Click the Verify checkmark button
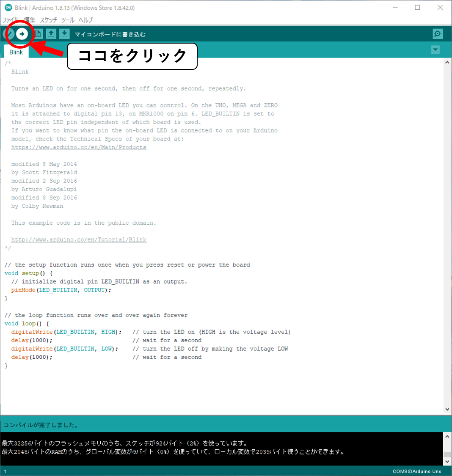The width and height of the screenshot is (452, 476). tap(9, 34)
